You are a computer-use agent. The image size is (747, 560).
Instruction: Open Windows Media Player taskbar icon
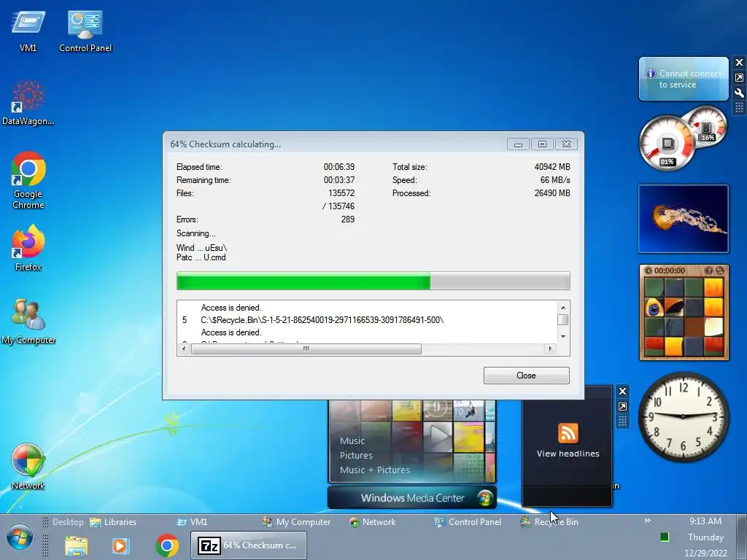pos(120,545)
